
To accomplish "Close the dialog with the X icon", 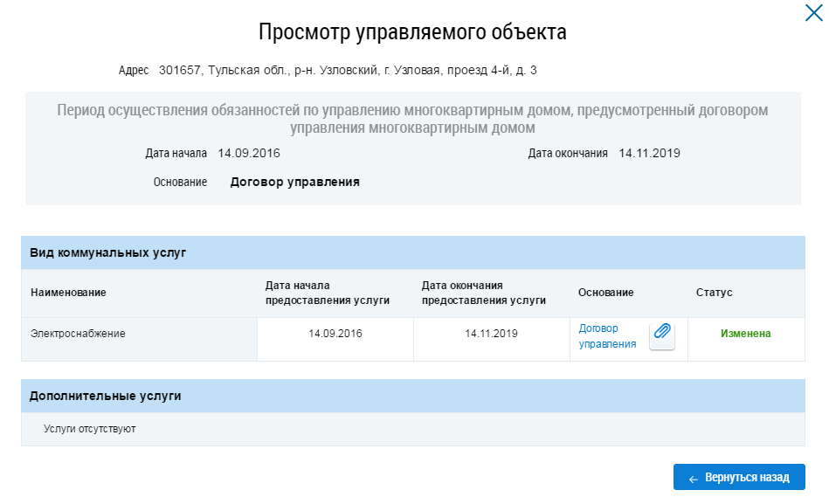I will tap(812, 13).
